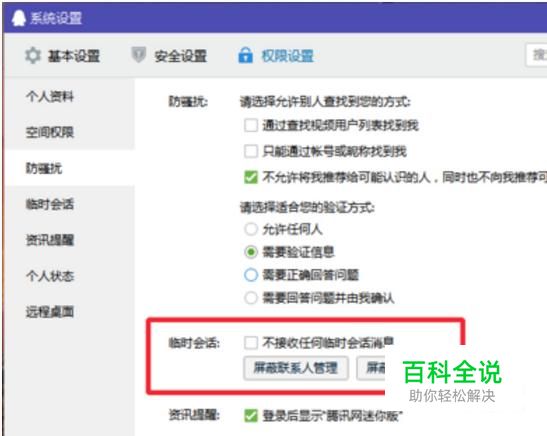Click the 请选择允许别人查找到您的方式 label
The height and width of the screenshot is (436, 547).
point(325,102)
